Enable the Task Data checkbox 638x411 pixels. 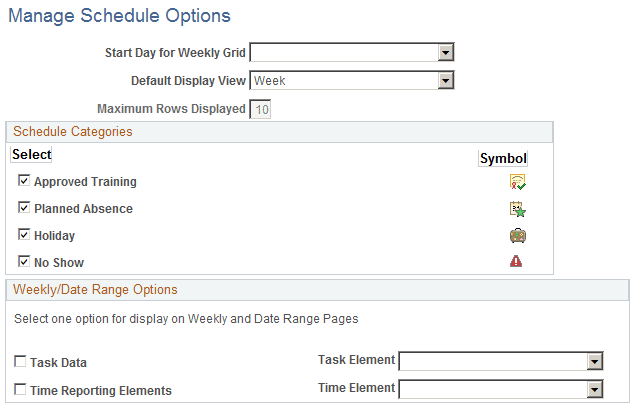pos(21,364)
